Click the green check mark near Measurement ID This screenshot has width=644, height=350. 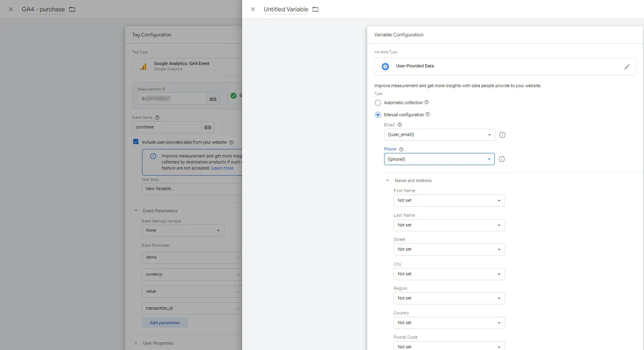[233, 96]
